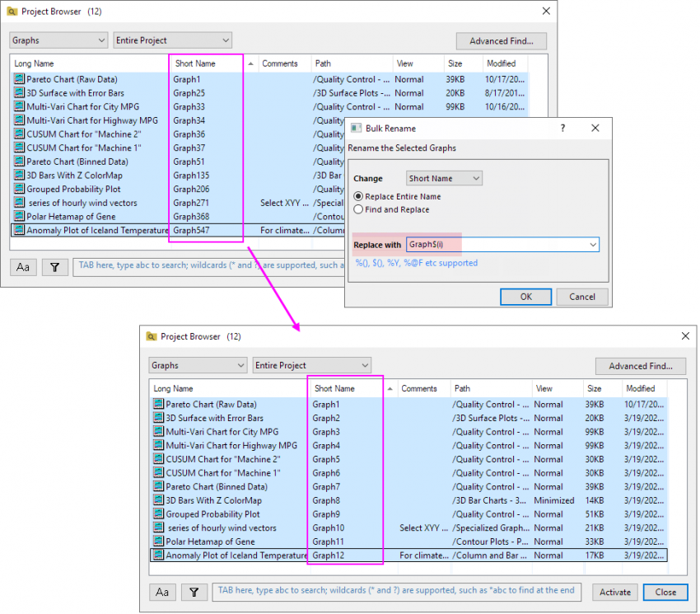
Task: Click the funnel filter icon in the window with Graph547
Action: [x=54, y=267]
